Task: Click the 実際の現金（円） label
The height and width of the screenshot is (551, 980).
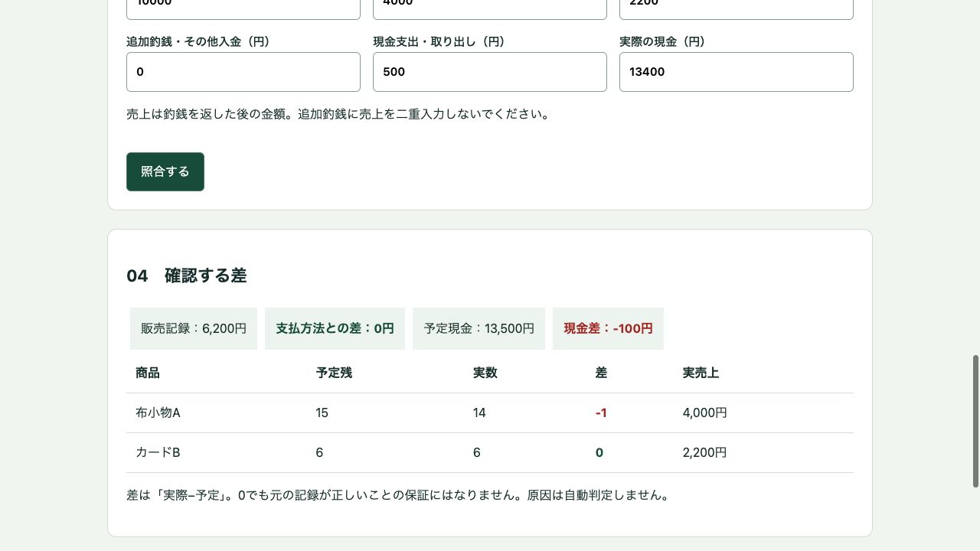Action: point(665,41)
